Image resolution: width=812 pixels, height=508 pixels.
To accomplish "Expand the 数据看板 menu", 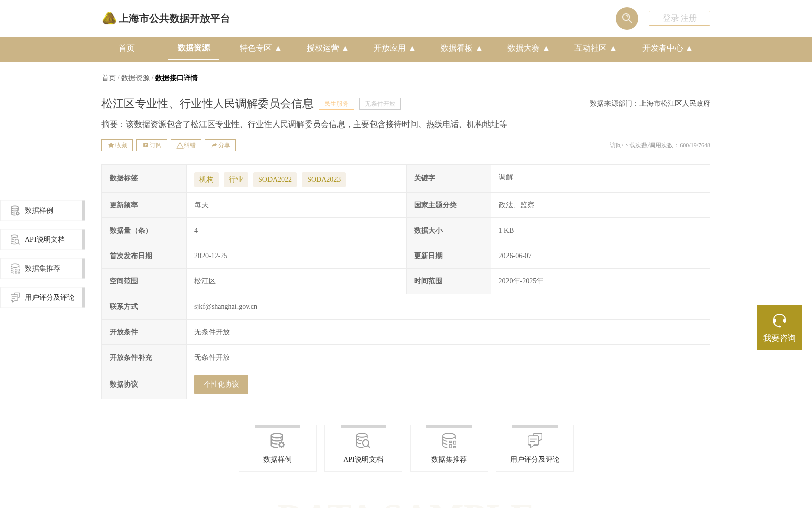I will [x=461, y=48].
